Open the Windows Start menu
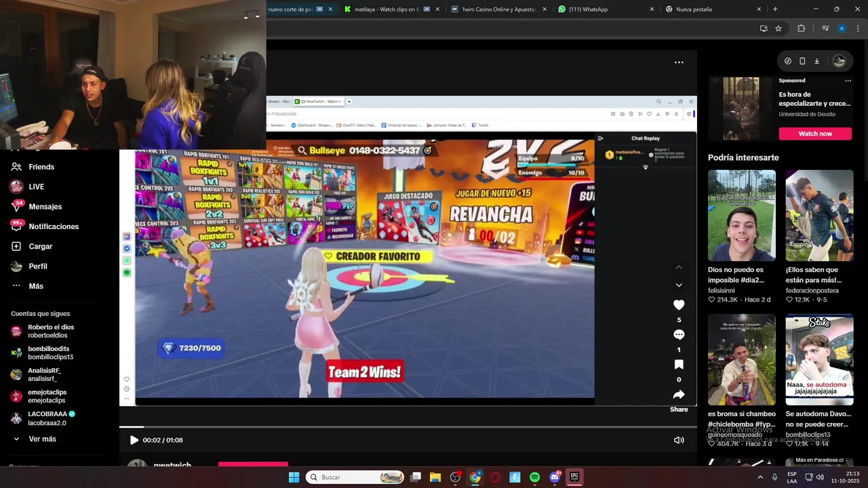The width and height of the screenshot is (868, 488). click(x=294, y=477)
